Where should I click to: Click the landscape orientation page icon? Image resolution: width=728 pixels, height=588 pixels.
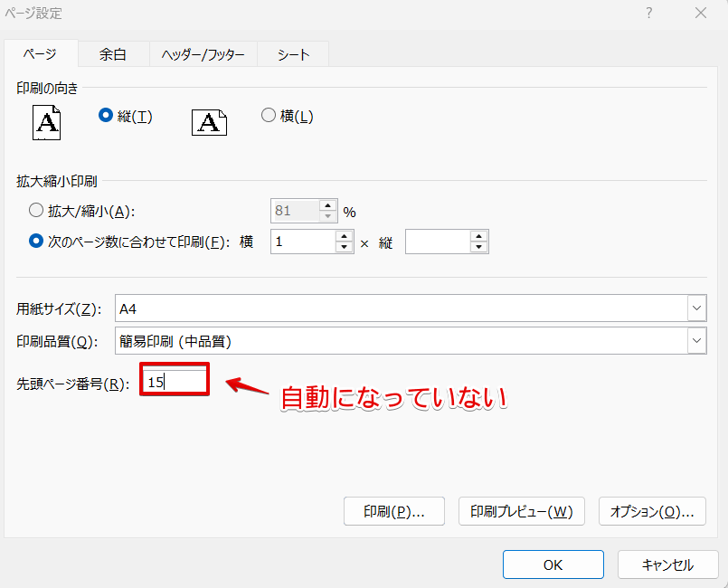[x=210, y=123]
